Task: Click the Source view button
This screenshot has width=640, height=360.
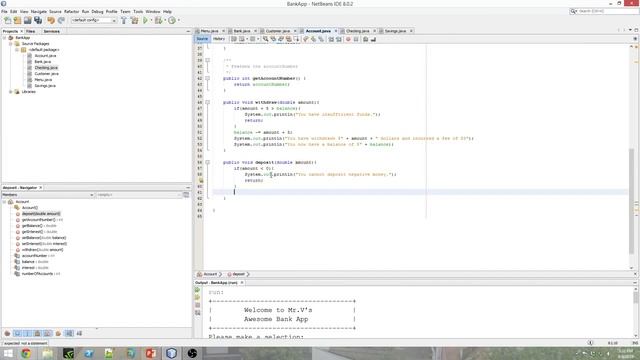Action: click(x=202, y=39)
